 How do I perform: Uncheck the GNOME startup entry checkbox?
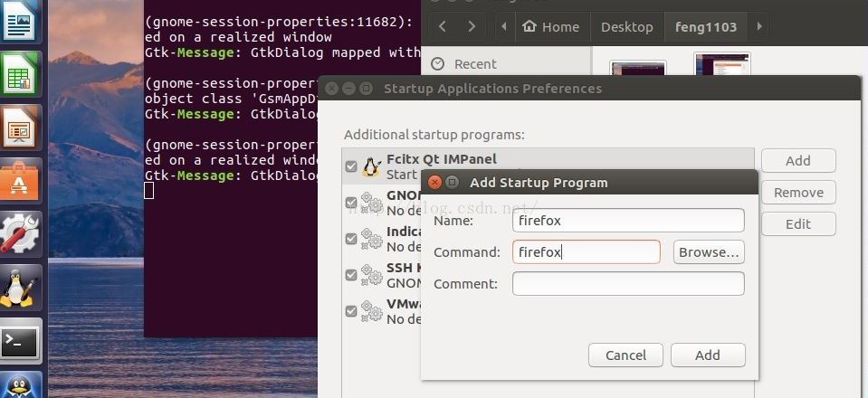(x=351, y=203)
